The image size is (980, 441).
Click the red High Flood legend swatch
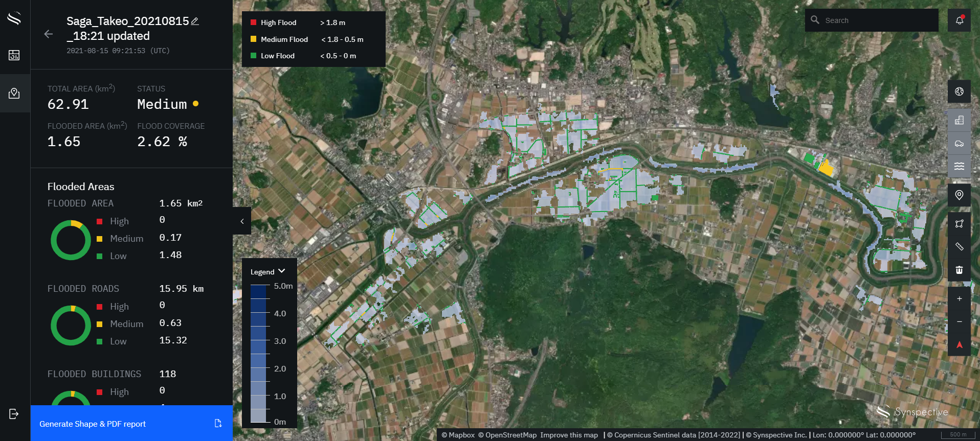(253, 22)
